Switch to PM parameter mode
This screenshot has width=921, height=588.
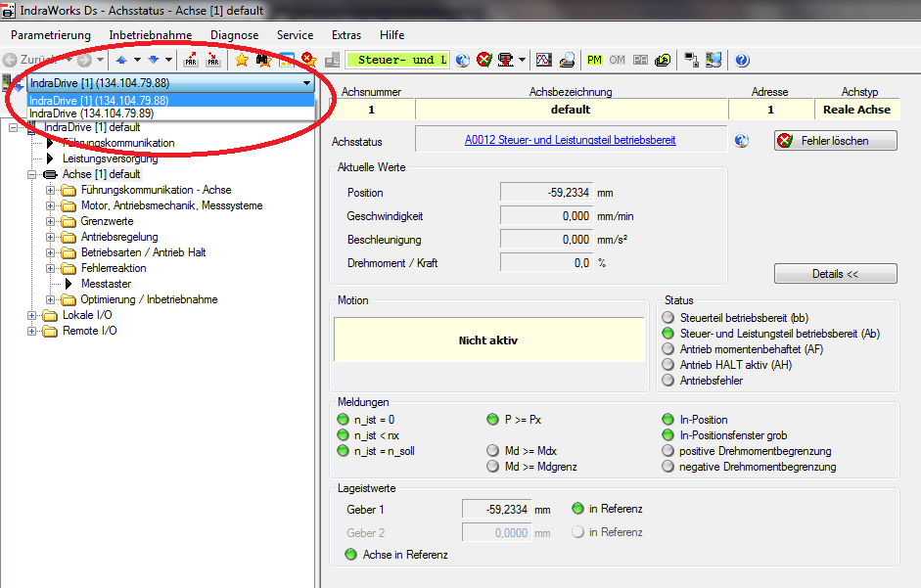point(594,60)
